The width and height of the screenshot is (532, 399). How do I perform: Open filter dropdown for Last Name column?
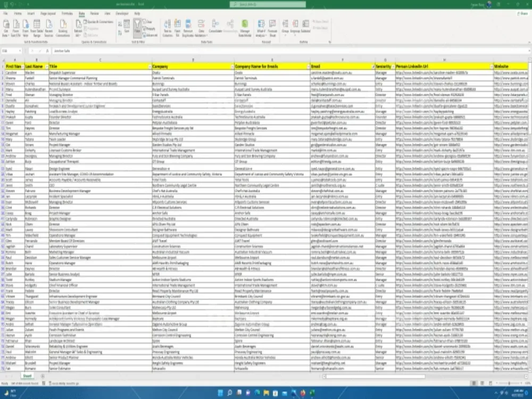pos(46,67)
